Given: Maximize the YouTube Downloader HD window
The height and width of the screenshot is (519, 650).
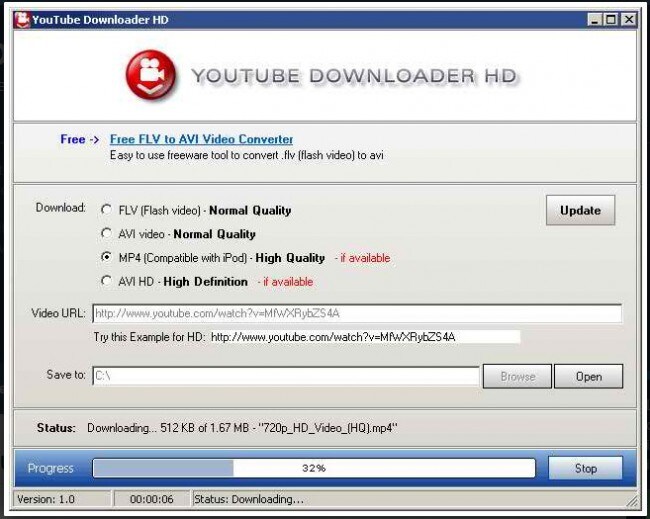Looking at the screenshot, I should (x=611, y=19).
